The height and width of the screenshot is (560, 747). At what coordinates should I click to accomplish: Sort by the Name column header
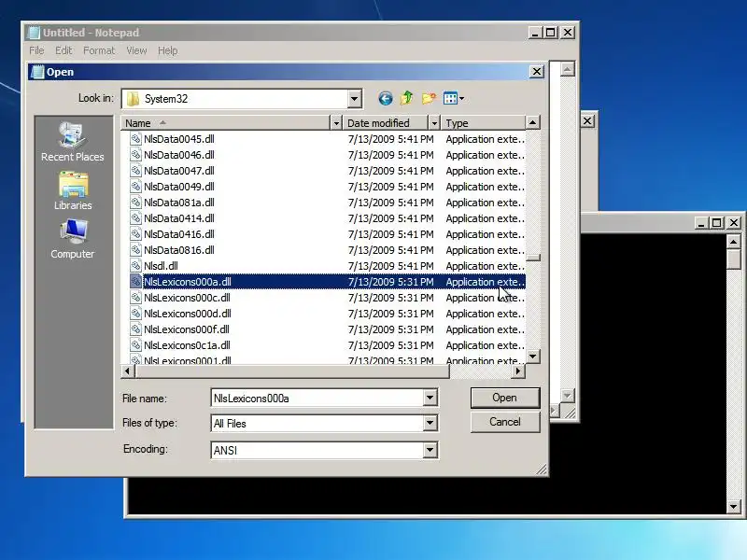tap(225, 123)
